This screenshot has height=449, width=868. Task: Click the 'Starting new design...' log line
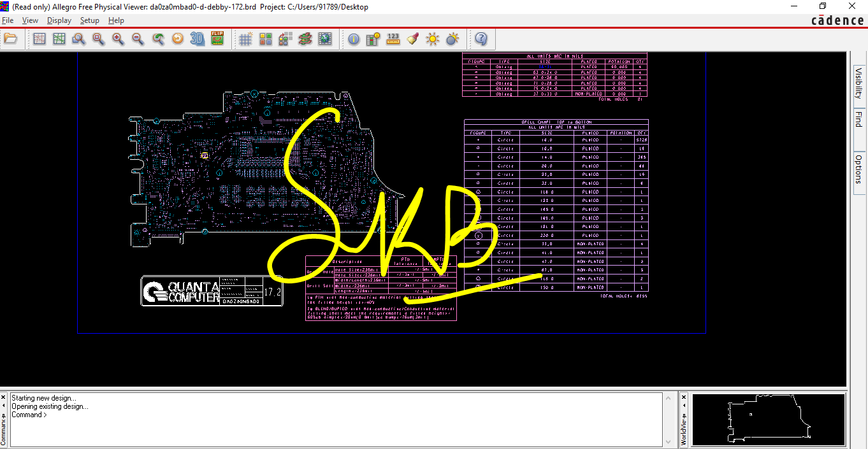[x=43, y=398]
